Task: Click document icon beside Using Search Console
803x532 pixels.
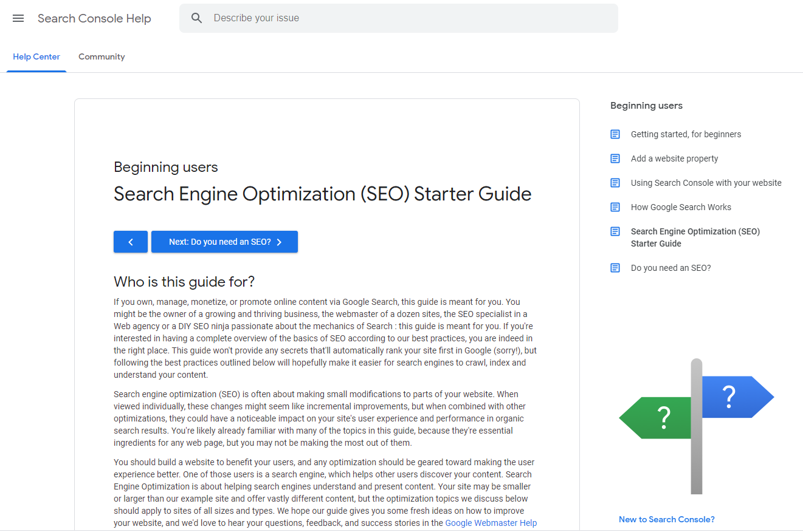Action: click(x=615, y=183)
